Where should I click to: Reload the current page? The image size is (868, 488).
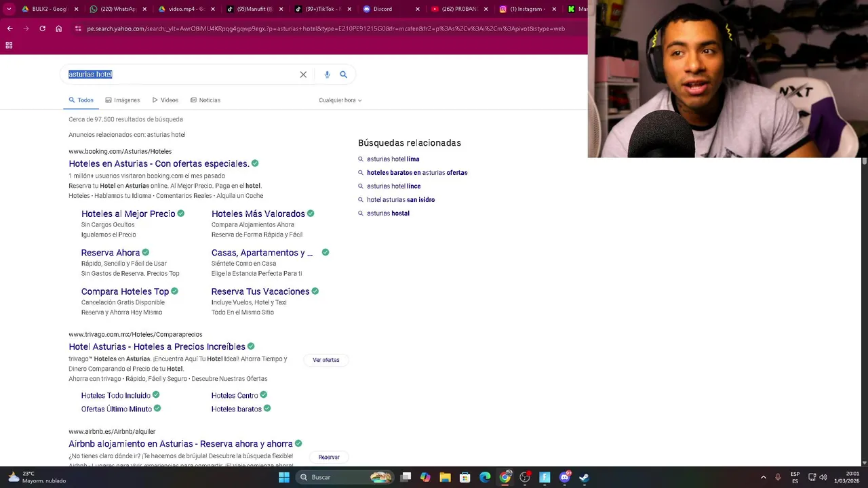pos(42,28)
